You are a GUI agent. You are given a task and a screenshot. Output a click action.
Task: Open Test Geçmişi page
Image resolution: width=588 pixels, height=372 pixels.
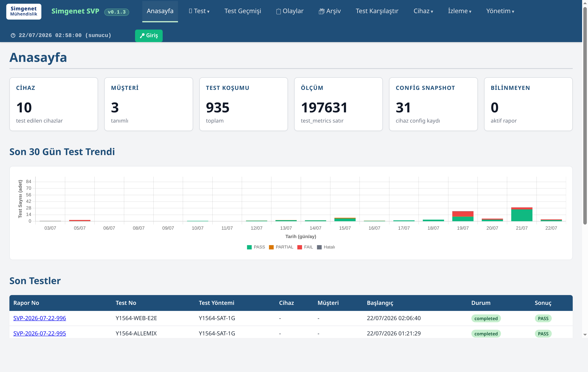coord(243,11)
